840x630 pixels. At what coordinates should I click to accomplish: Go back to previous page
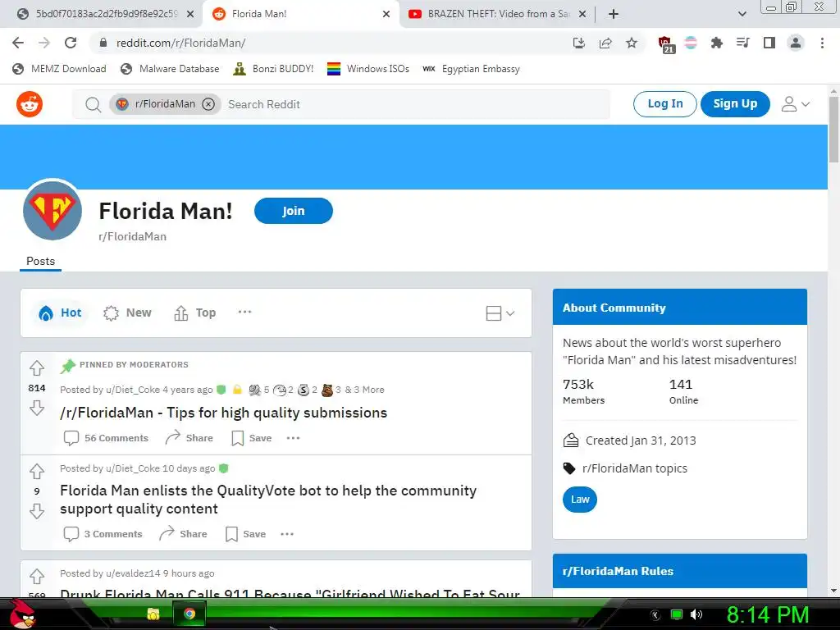pos(18,43)
